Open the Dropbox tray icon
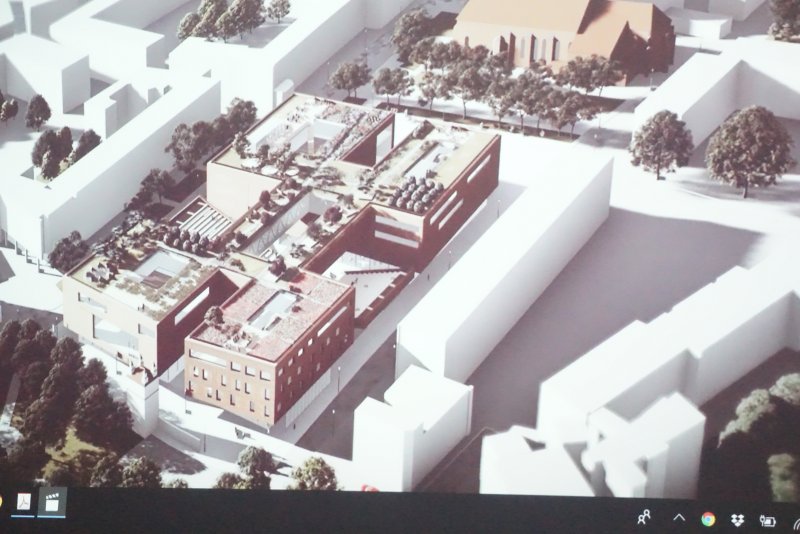The image size is (800, 534). pyautogui.click(x=737, y=520)
